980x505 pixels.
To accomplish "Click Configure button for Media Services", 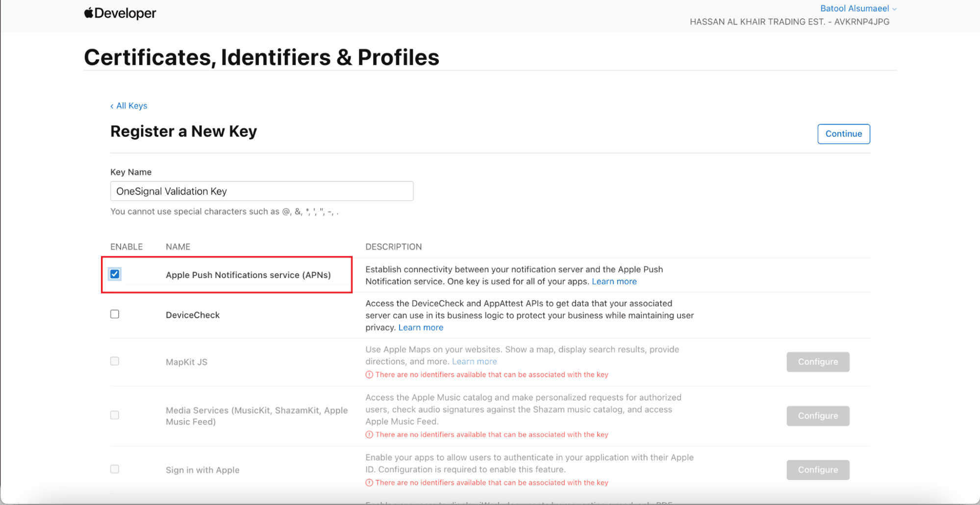I will point(817,416).
